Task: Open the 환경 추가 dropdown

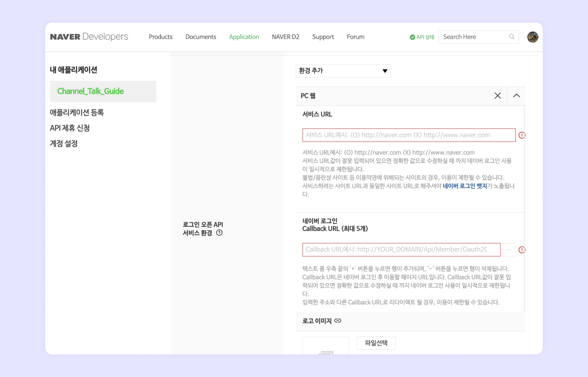Action: pyautogui.click(x=343, y=71)
